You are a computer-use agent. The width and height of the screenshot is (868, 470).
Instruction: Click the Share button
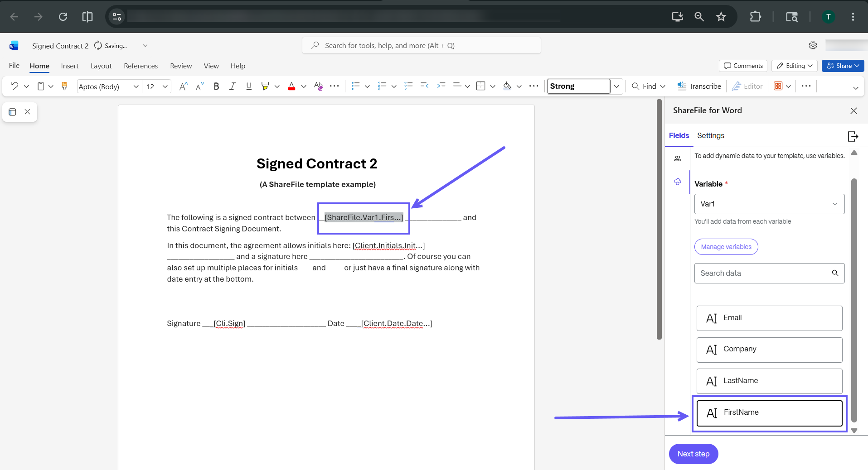[843, 66]
